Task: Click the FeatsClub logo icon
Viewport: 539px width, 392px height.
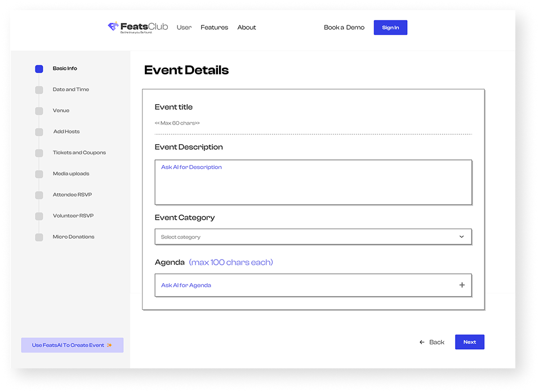Action: click(113, 26)
